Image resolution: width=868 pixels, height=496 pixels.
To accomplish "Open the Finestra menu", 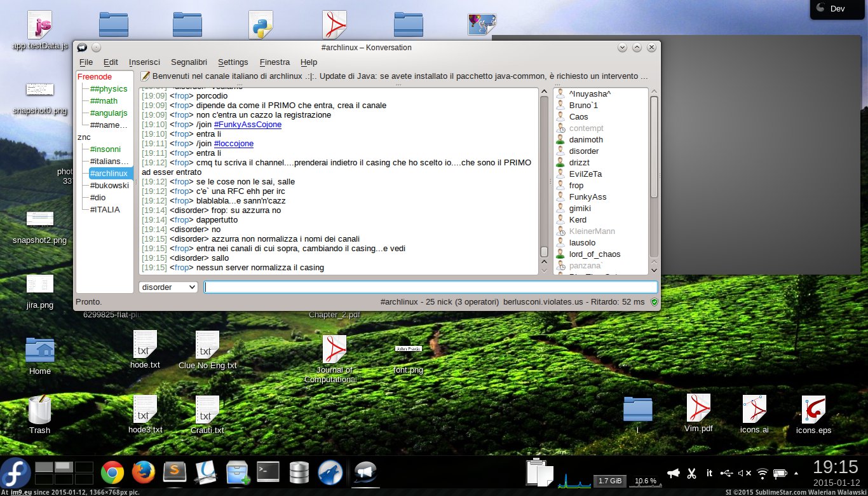I will [275, 62].
